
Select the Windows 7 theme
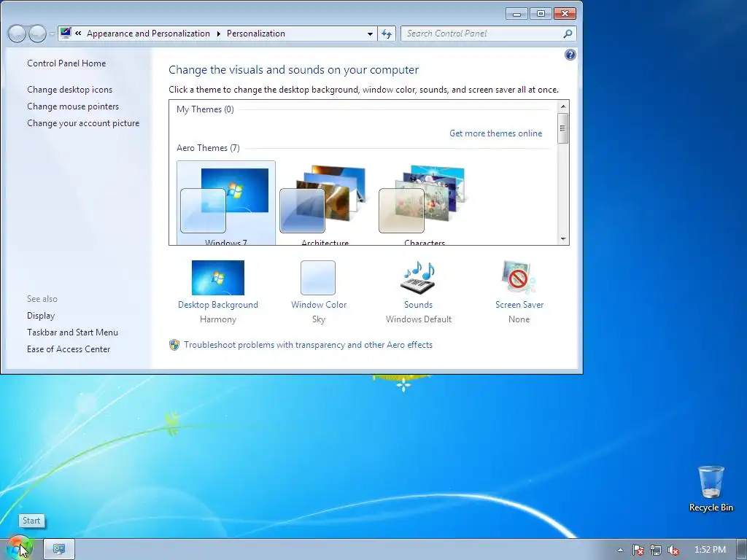coord(226,203)
